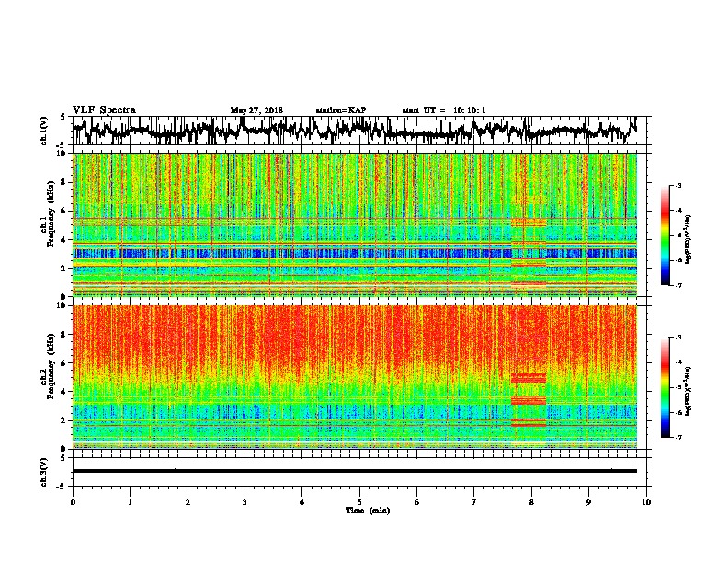The image size is (728, 563).
Task: Click the ch.1 "Frequency (kHz)" axis label
Action: pyautogui.click(x=51, y=214)
